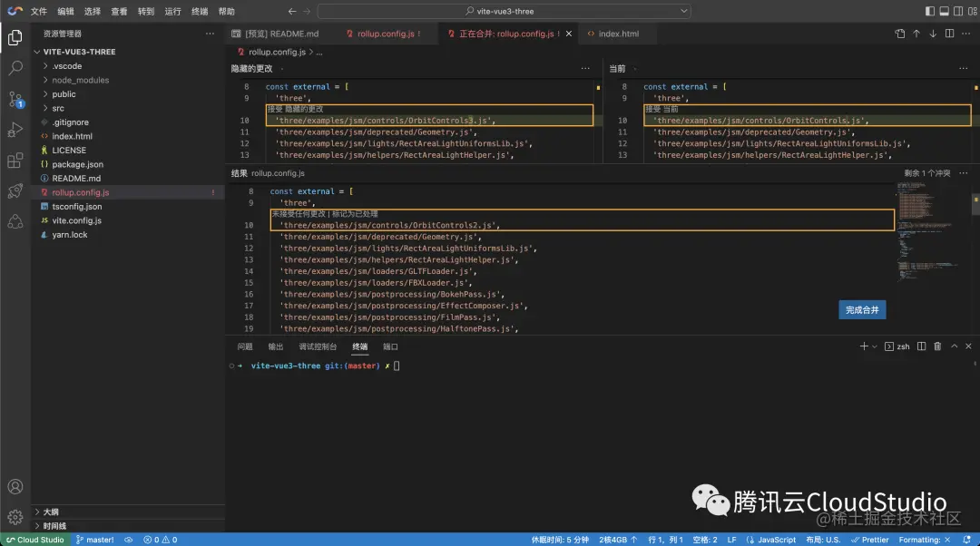Go to previous conflict arrow up
Viewport: 980px width, 546px height.
pyautogui.click(x=916, y=34)
